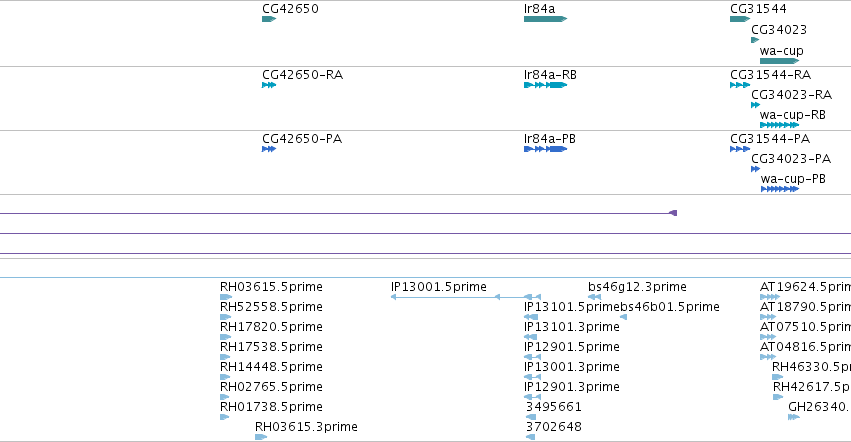Select the AT07510.5prime EST
Image resolution: width=851 pixels, height=442 pixels.
(x=768, y=337)
